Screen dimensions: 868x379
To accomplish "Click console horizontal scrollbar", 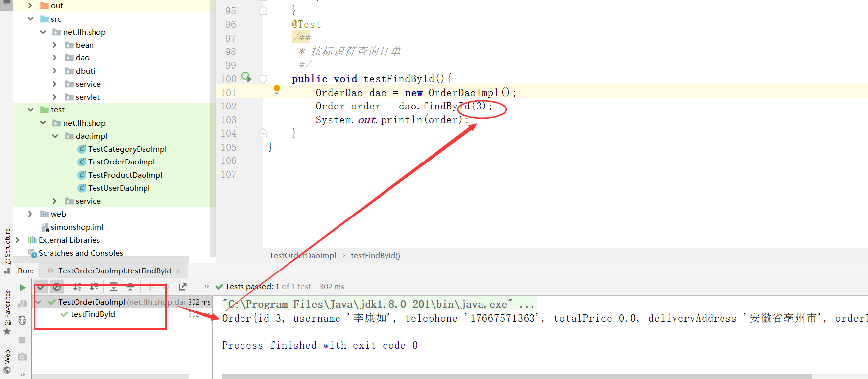I will tap(517, 376).
